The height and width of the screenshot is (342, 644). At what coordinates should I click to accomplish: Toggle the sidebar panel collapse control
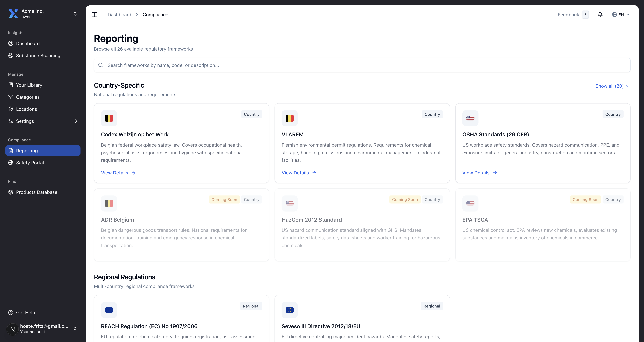[x=95, y=15]
